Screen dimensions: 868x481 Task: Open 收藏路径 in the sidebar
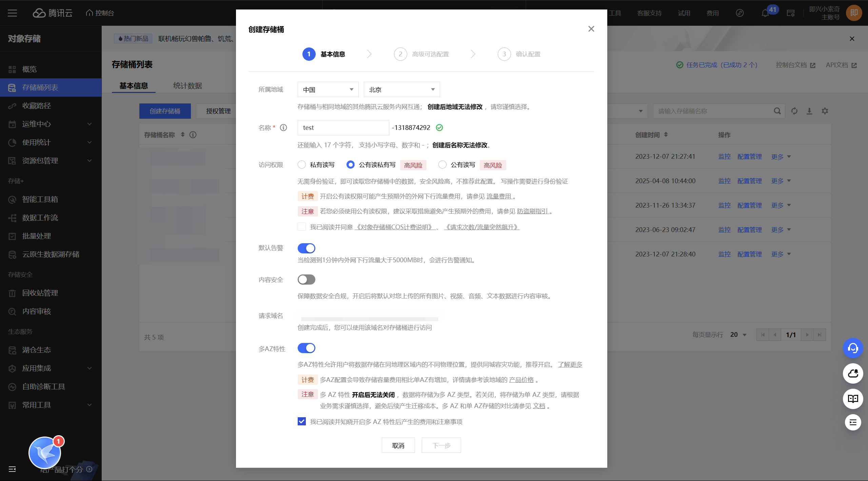coord(37,106)
